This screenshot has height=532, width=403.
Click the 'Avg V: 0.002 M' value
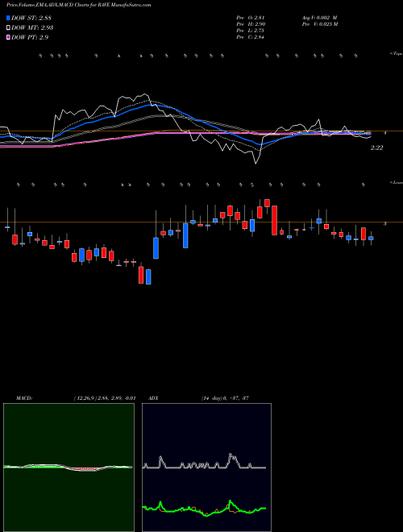[x=319, y=18]
